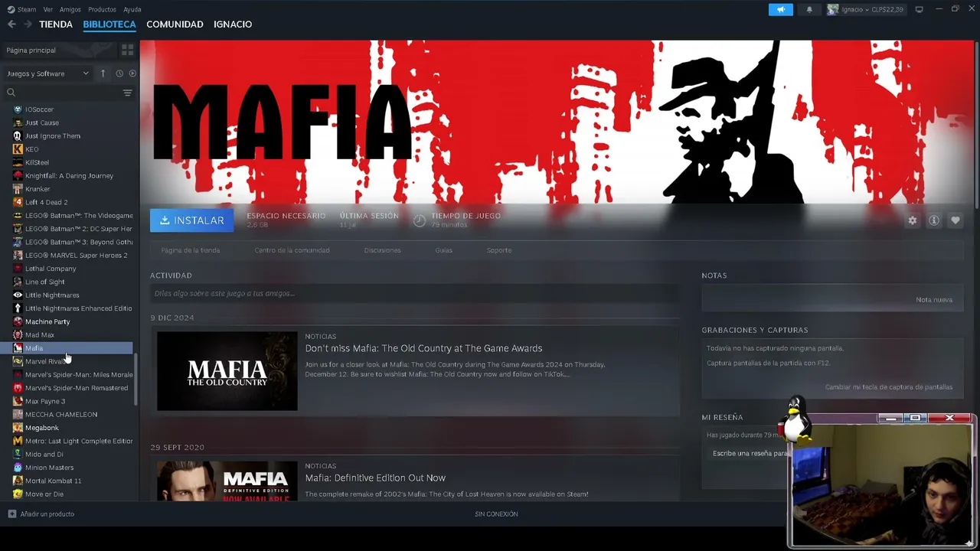Click Cambiar mi tecla de captura link

[x=889, y=387]
